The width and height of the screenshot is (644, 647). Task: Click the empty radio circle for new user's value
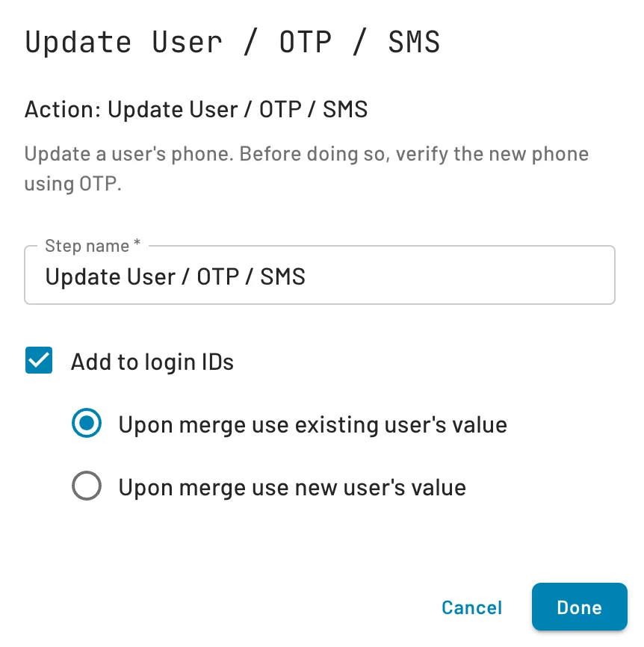pyautogui.click(x=87, y=487)
